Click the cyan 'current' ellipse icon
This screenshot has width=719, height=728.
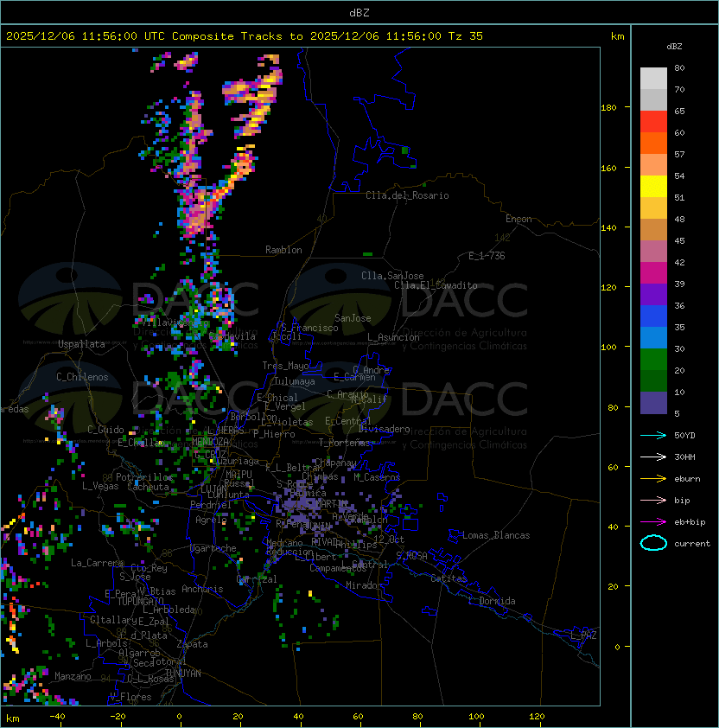click(653, 543)
